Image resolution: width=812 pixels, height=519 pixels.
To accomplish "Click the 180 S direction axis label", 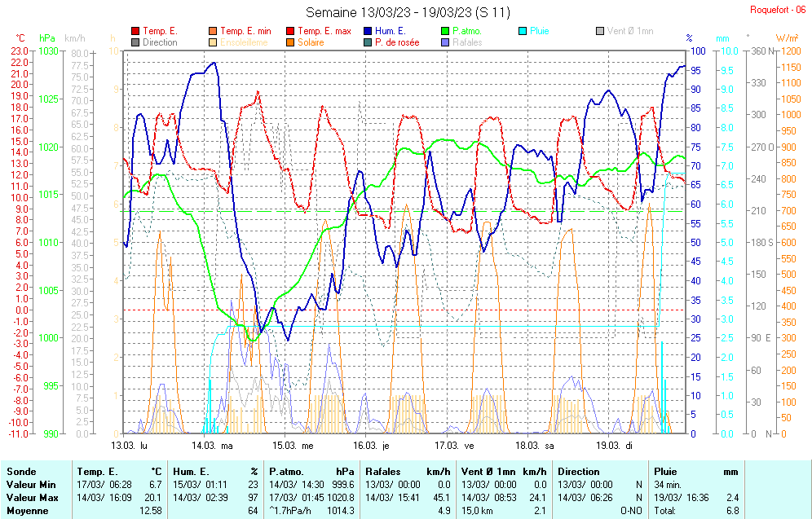I will tap(761, 243).
